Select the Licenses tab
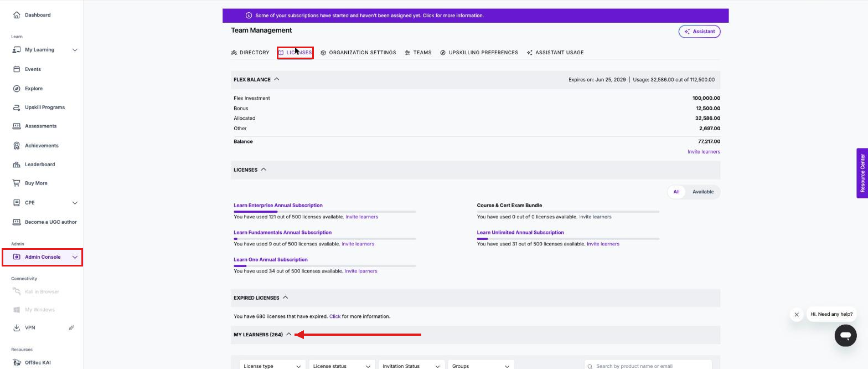This screenshot has height=369, width=868. (x=295, y=53)
